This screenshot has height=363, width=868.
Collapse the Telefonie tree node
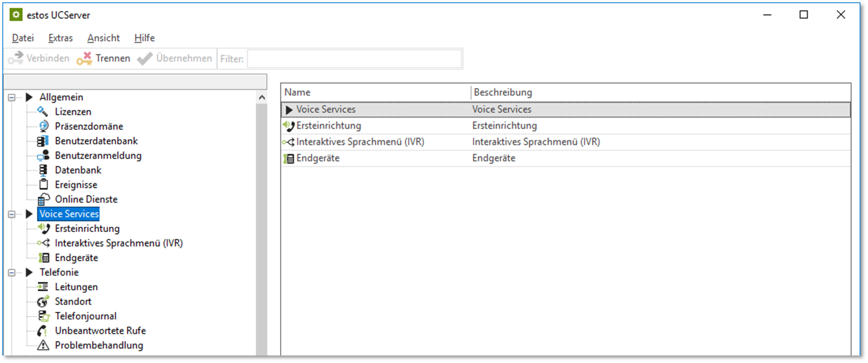click(x=12, y=273)
